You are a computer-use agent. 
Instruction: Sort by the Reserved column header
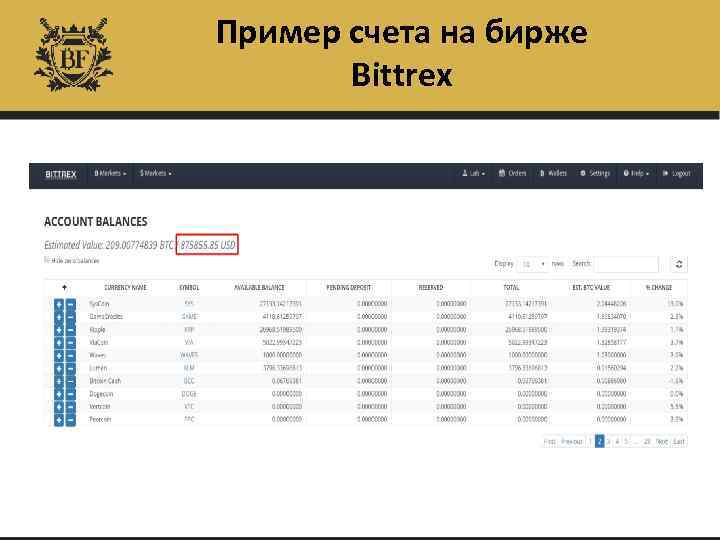point(431,287)
